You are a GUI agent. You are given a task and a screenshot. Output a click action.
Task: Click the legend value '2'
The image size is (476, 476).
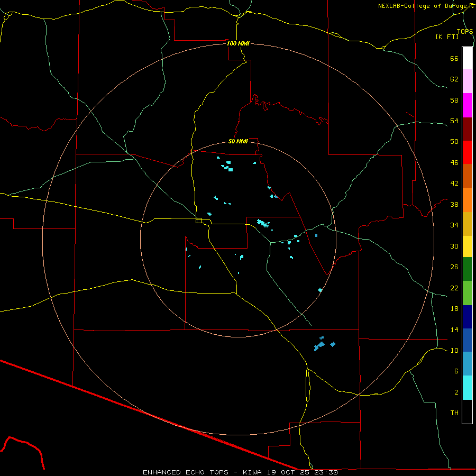tap(456, 392)
